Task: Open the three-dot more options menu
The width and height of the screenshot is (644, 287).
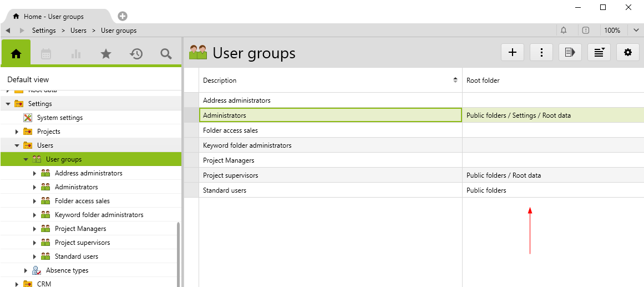Action: click(541, 52)
